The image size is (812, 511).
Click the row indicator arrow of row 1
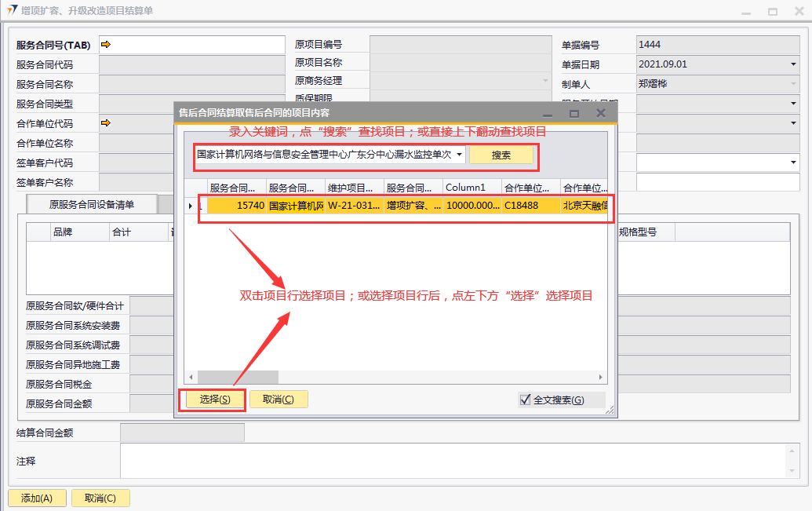[190, 206]
